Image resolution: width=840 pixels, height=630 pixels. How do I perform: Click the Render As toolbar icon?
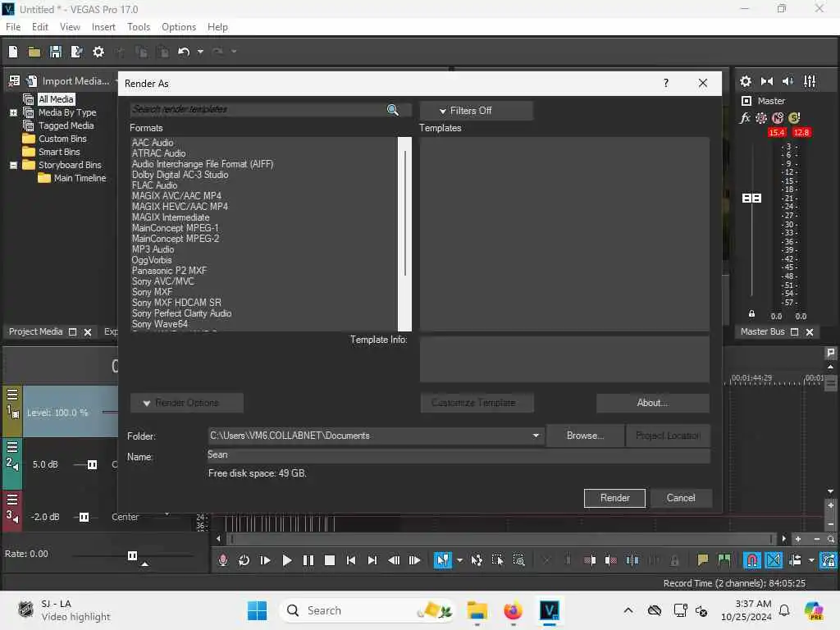point(76,52)
